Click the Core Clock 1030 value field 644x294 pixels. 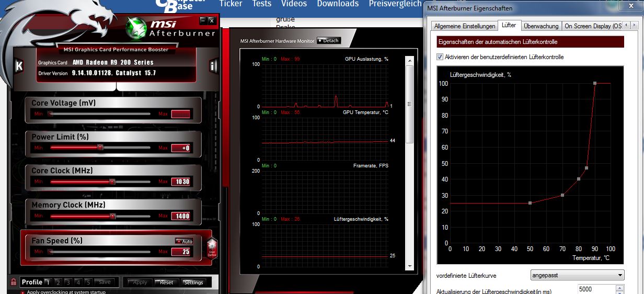[181, 182]
